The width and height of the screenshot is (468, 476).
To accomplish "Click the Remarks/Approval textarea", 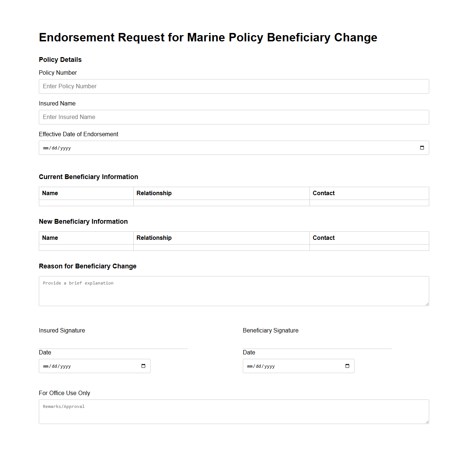I will [x=234, y=411].
